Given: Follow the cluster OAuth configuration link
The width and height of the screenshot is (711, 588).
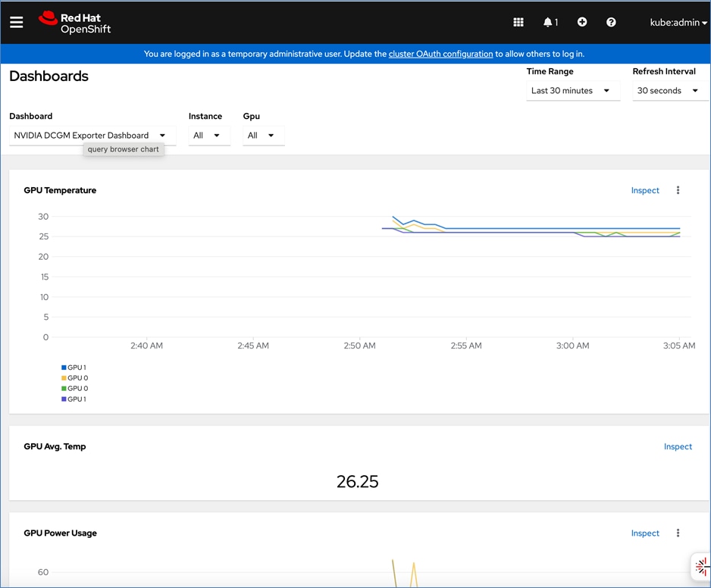Looking at the screenshot, I should click(440, 54).
